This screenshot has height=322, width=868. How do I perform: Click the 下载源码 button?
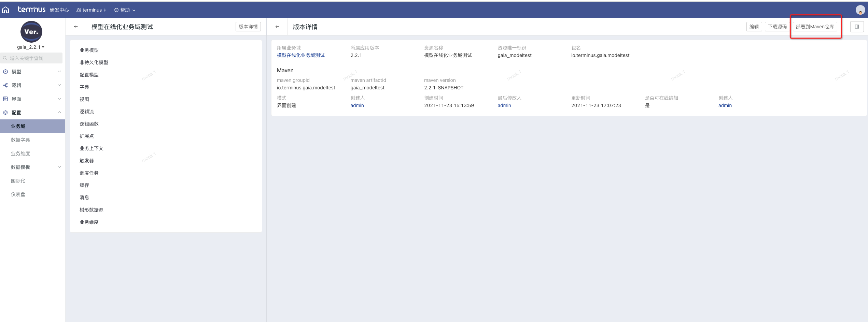pyautogui.click(x=777, y=27)
